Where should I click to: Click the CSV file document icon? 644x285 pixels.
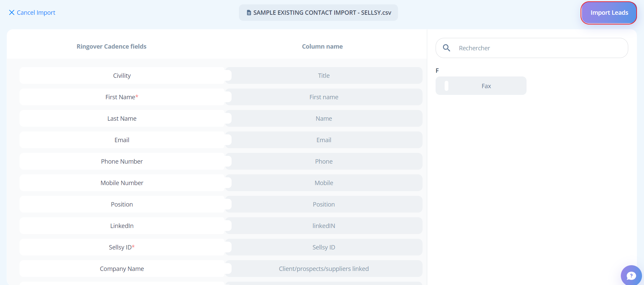249,12
